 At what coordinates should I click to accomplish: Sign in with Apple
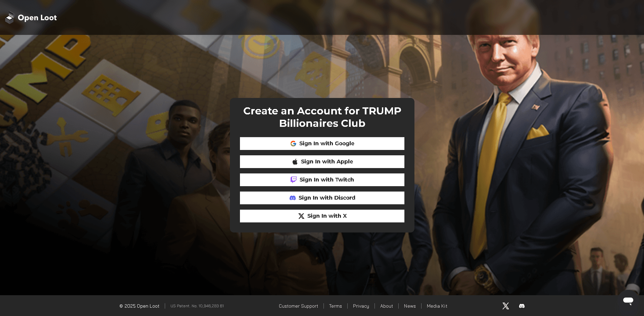322,162
